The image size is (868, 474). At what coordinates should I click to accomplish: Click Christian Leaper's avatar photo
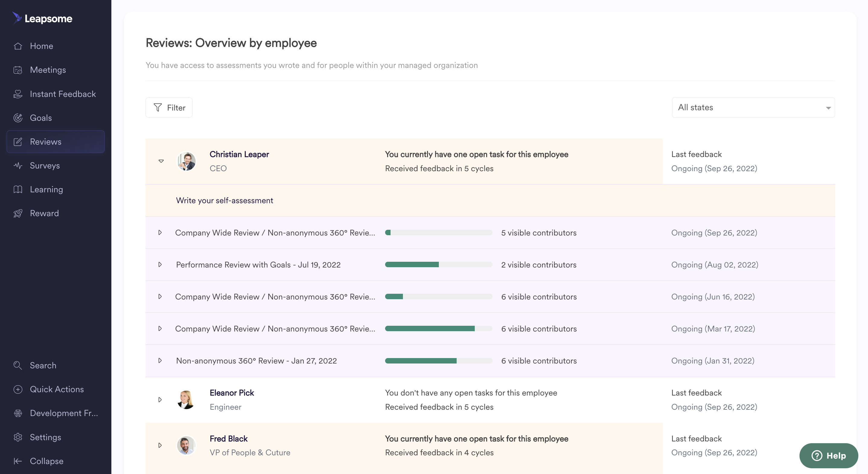pos(186,161)
